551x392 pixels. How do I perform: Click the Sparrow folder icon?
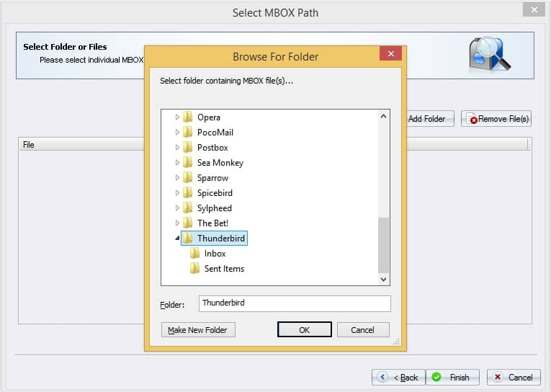pos(188,177)
